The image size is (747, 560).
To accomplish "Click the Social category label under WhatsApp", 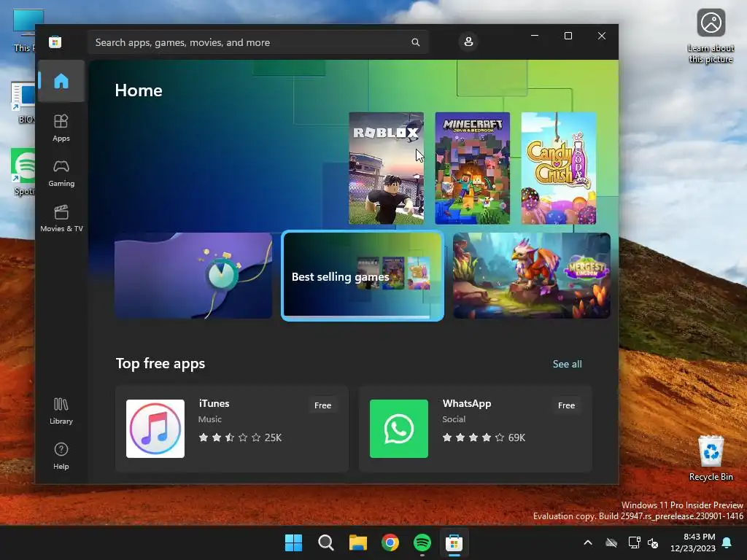I will tap(454, 419).
